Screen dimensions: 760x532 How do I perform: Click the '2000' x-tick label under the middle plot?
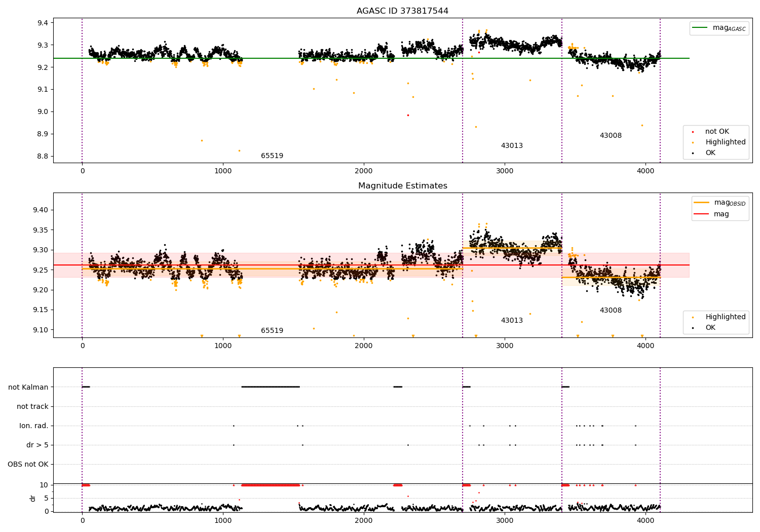click(x=364, y=346)
